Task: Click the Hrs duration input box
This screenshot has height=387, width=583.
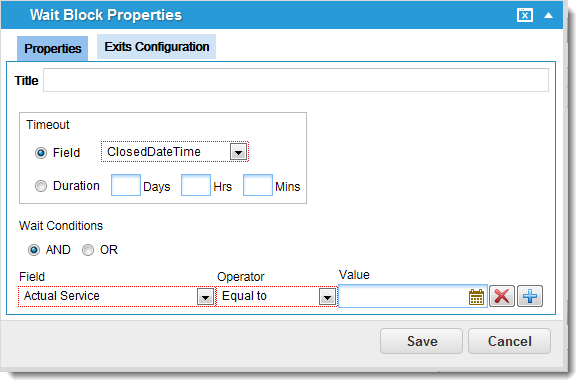Action: (196, 185)
